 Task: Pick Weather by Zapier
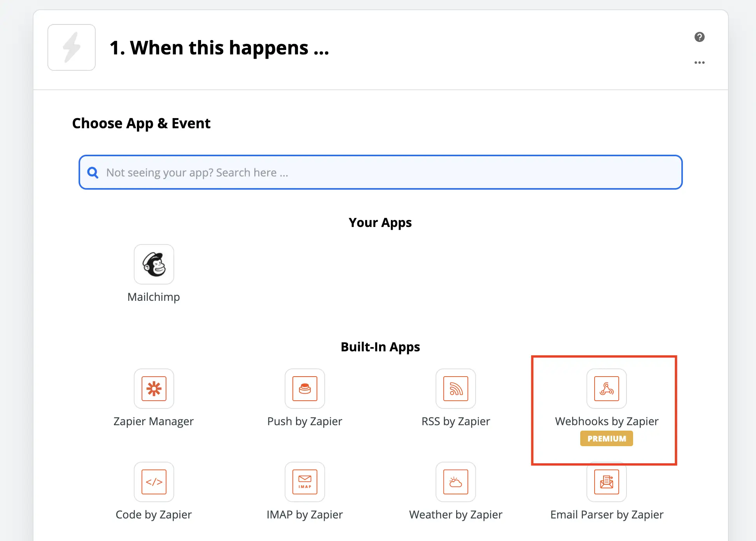point(455,482)
